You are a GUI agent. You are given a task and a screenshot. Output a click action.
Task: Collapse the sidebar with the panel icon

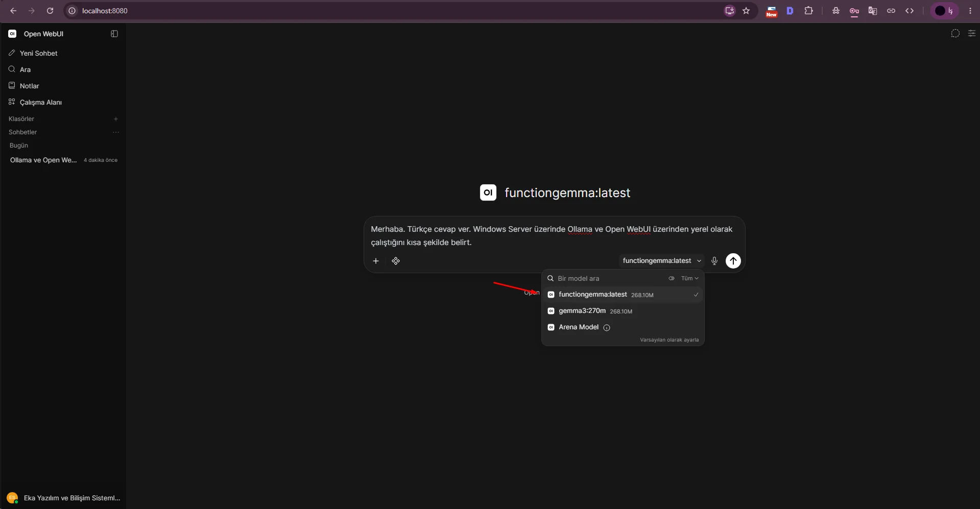(114, 34)
